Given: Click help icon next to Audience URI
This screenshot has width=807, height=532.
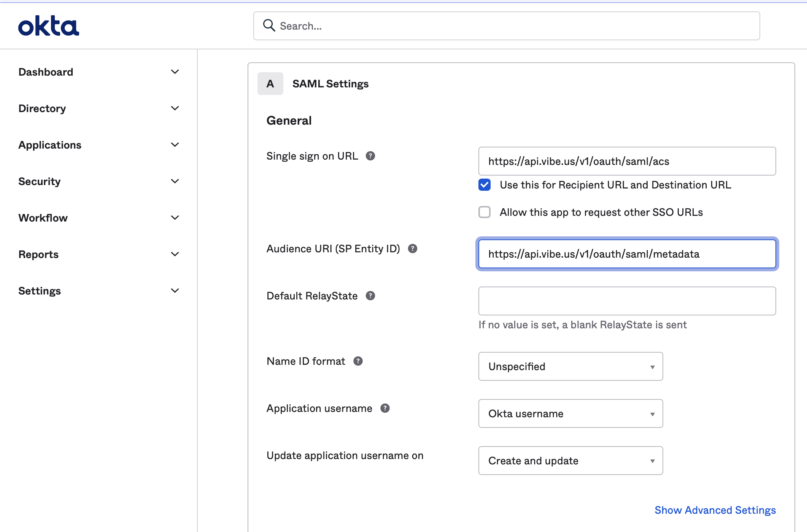Looking at the screenshot, I should pyautogui.click(x=412, y=249).
